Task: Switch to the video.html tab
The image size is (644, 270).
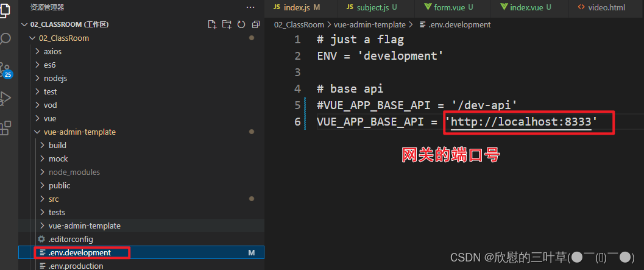Action: 607,8
